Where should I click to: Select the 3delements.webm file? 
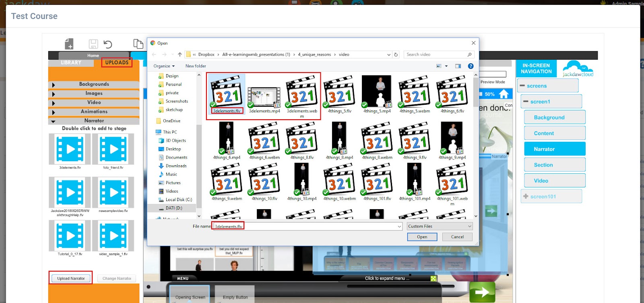click(302, 97)
